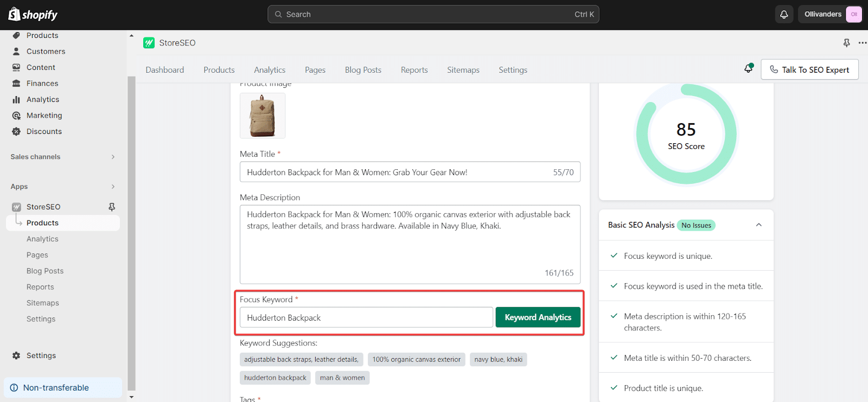The height and width of the screenshot is (402, 868).
Task: Open the Sitemaps tab
Action: tap(463, 70)
